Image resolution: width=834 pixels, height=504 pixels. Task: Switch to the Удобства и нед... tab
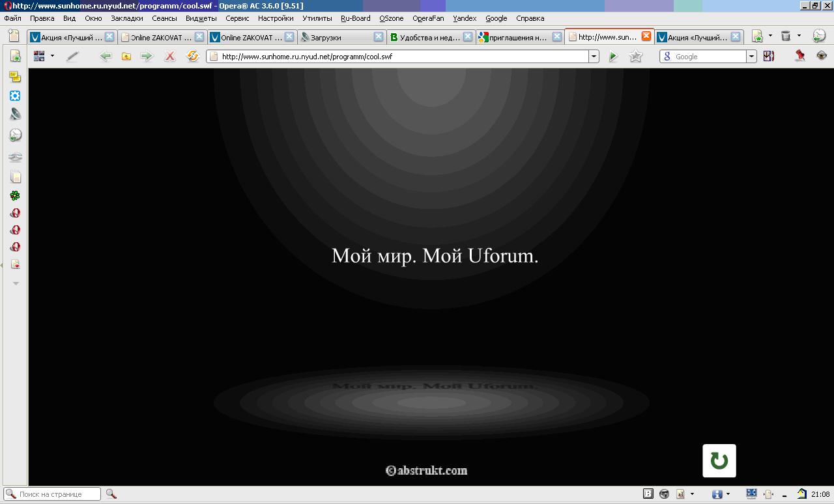(x=431, y=37)
